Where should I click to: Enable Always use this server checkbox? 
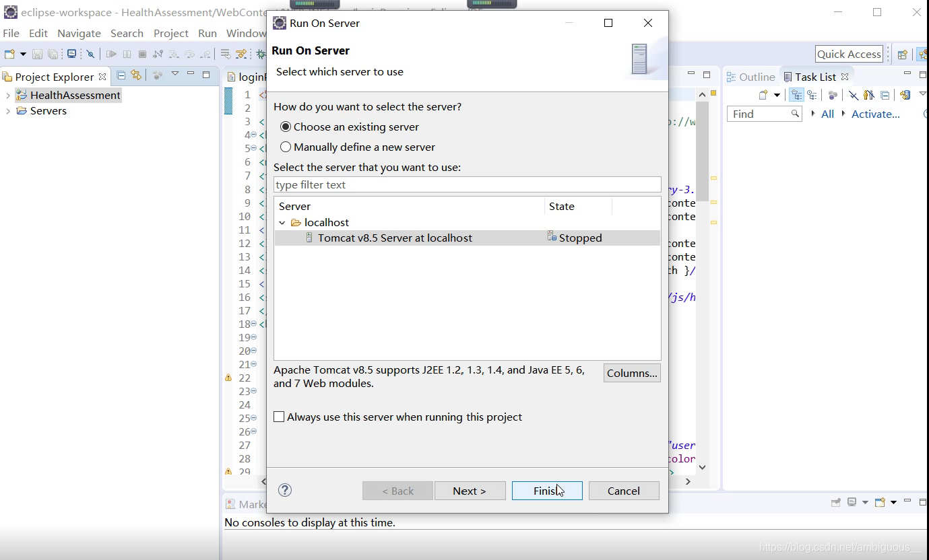[279, 417]
